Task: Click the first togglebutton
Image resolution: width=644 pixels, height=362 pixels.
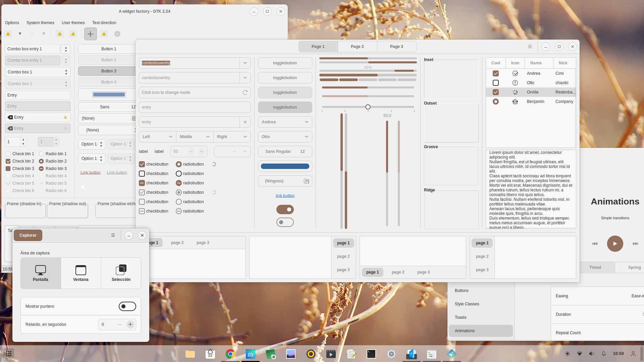Action: (x=285, y=63)
